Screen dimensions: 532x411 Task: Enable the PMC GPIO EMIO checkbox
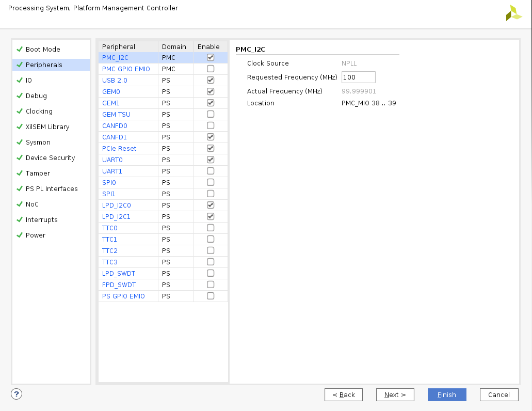tap(211, 69)
